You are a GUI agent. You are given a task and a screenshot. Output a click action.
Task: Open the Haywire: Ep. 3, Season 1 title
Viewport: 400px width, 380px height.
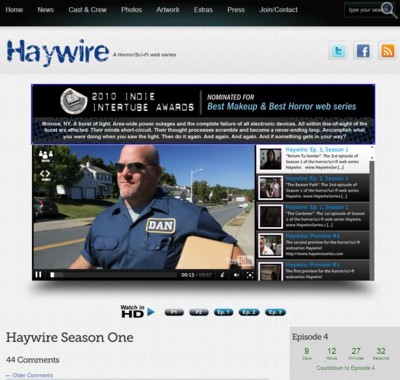tap(317, 150)
